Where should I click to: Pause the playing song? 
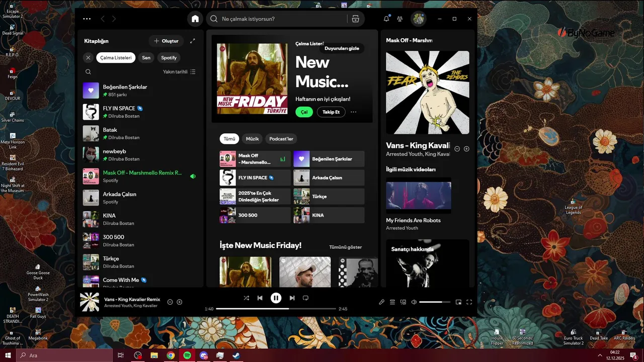[276, 298]
